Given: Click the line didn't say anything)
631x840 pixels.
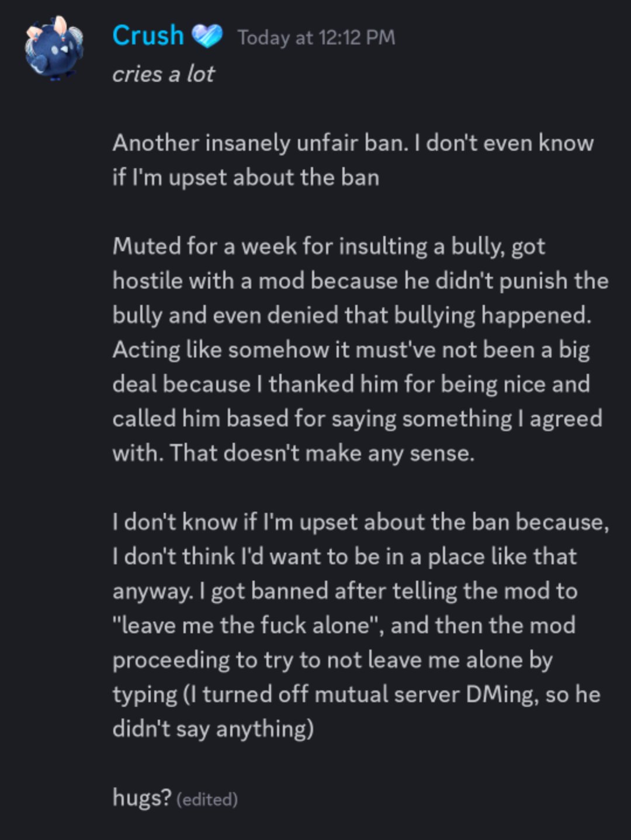Looking at the screenshot, I should (x=213, y=729).
